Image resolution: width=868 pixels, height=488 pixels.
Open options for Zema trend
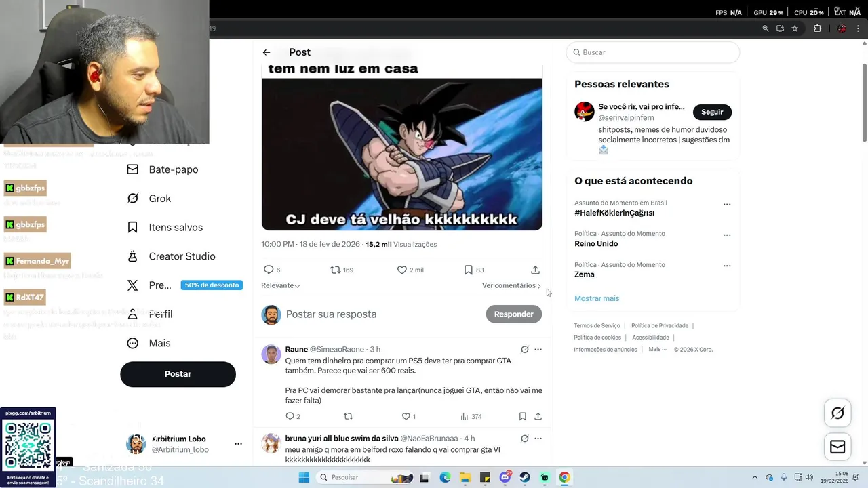click(x=727, y=266)
